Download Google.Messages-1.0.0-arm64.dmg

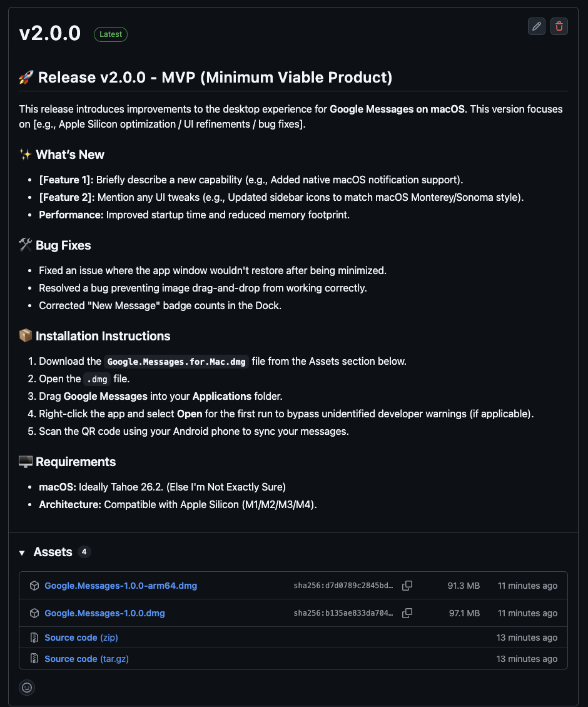(121, 586)
